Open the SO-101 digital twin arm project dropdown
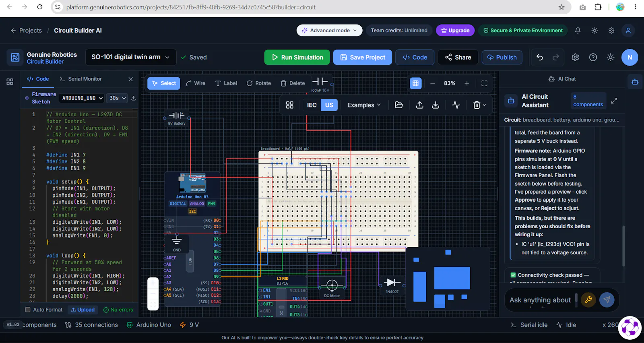The height and width of the screenshot is (343, 644). coord(131,57)
